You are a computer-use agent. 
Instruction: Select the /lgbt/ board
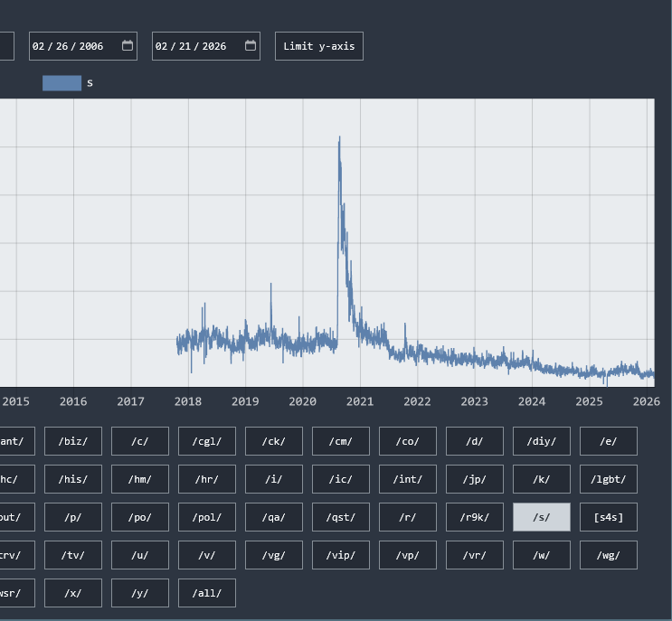608,479
